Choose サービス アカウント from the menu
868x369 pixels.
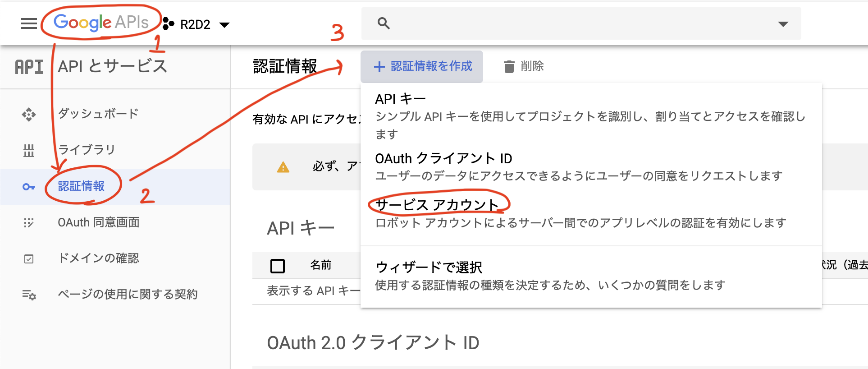[x=591, y=213]
